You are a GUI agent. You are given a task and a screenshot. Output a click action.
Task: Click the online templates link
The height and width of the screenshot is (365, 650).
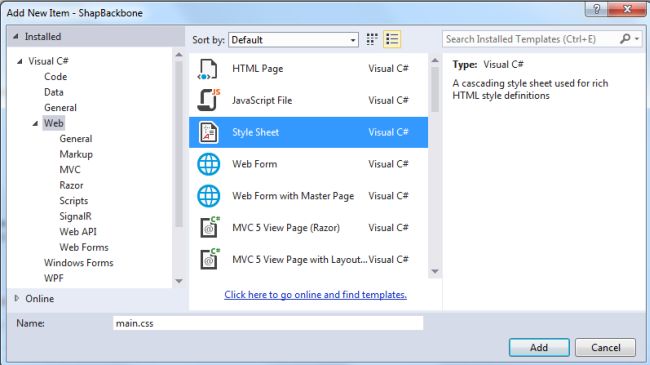tap(315, 295)
